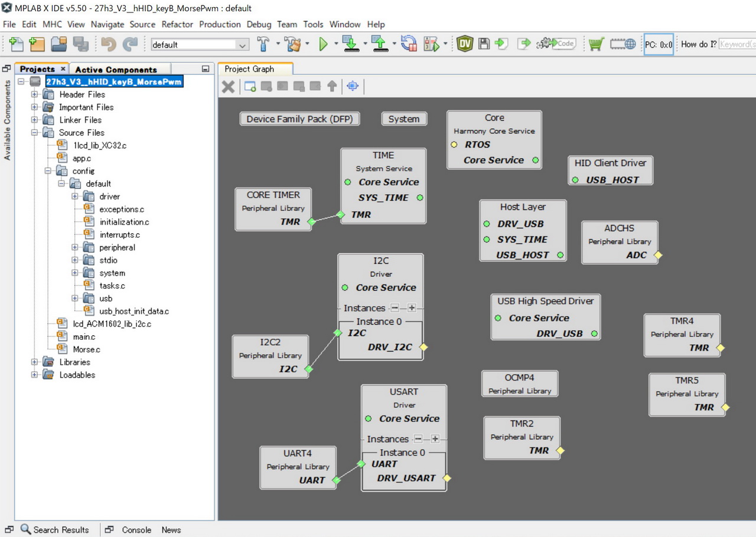
Task: Select the OCMP4 Peripheral Library component
Action: pos(520,384)
